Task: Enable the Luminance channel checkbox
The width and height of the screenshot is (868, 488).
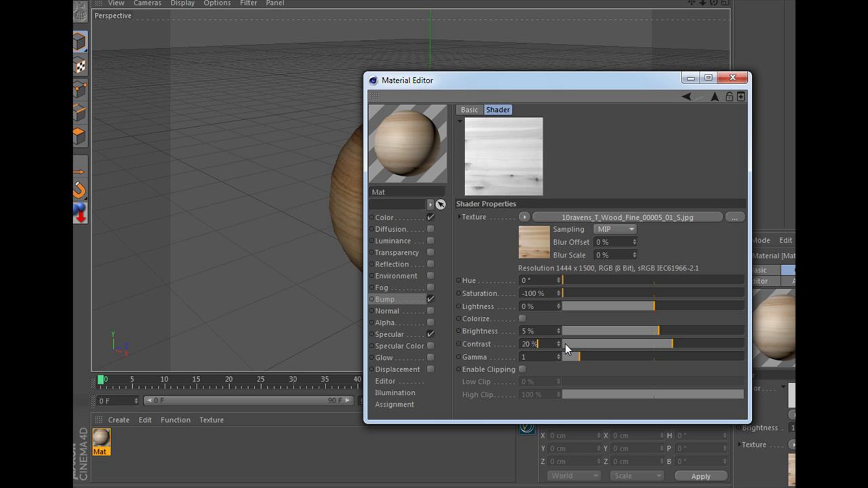Action: point(430,240)
